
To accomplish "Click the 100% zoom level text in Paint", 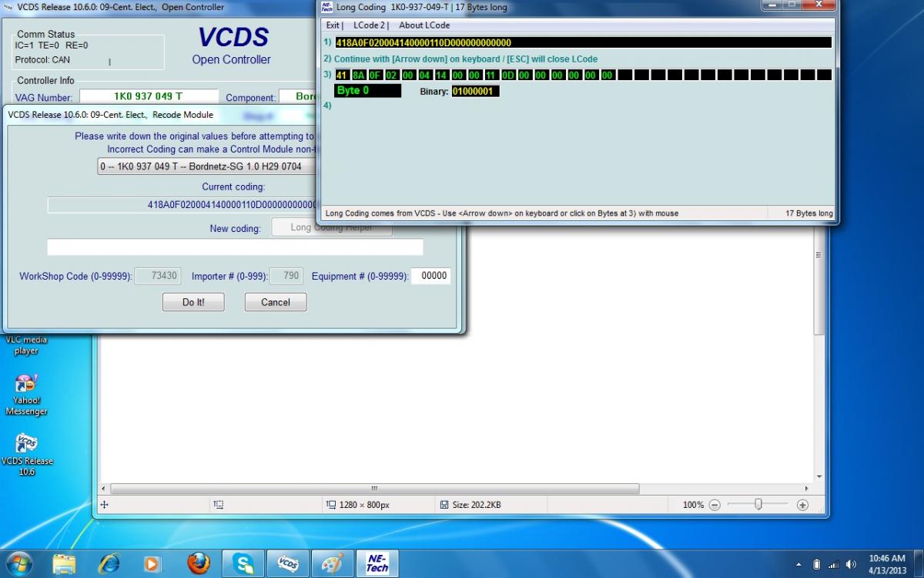I will tap(693, 505).
